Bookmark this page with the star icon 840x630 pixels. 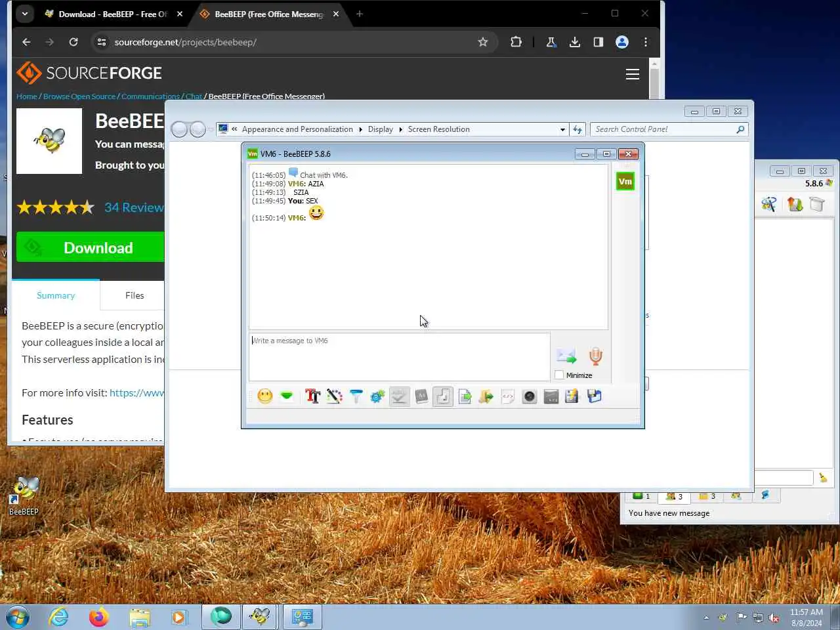click(x=483, y=42)
